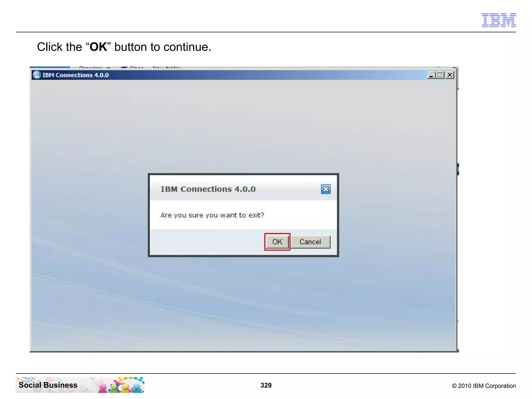Image resolution: width=532 pixels, height=399 pixels.
Task: Cancel the exit confirmation dialog
Action: click(310, 242)
